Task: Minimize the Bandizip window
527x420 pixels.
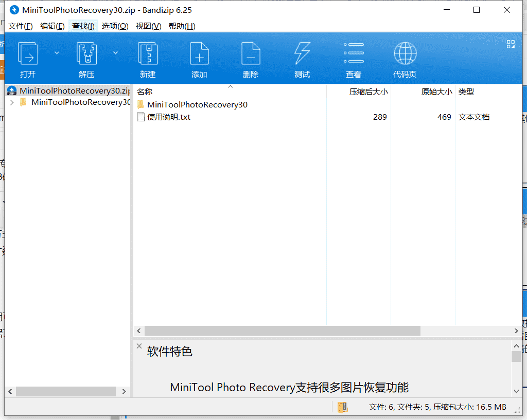Action: click(447, 10)
